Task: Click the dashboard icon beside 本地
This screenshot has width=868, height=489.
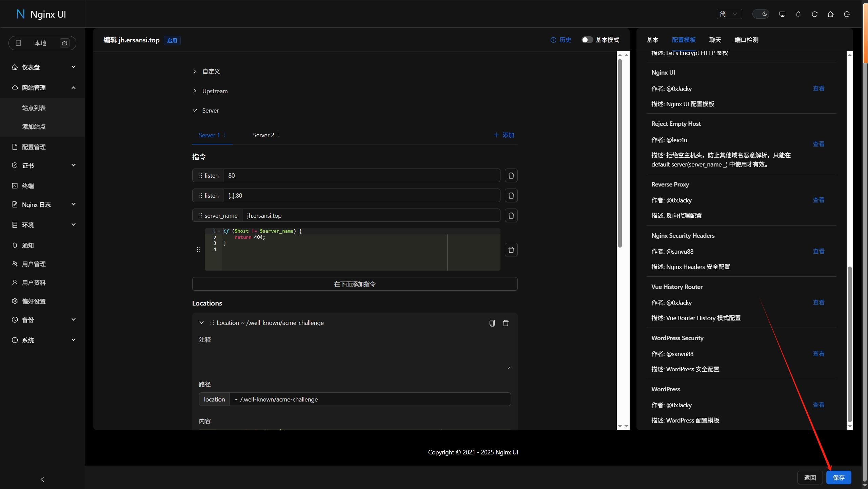Action: [64, 43]
